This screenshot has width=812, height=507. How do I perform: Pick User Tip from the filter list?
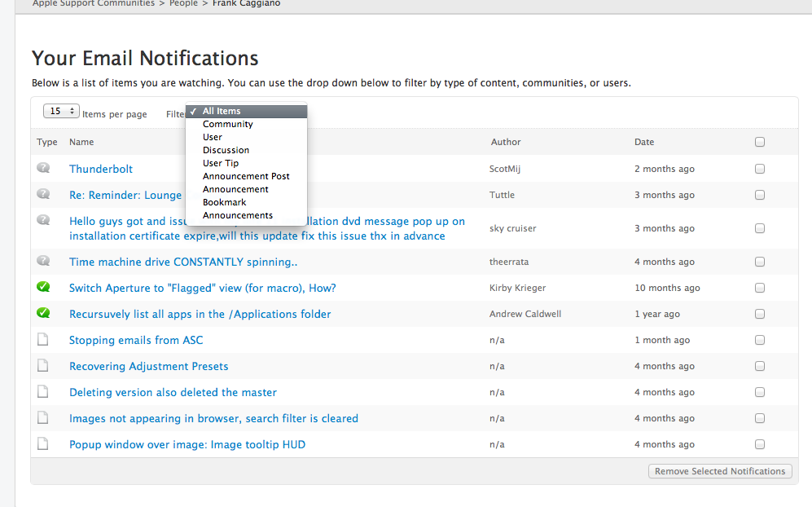(221, 163)
